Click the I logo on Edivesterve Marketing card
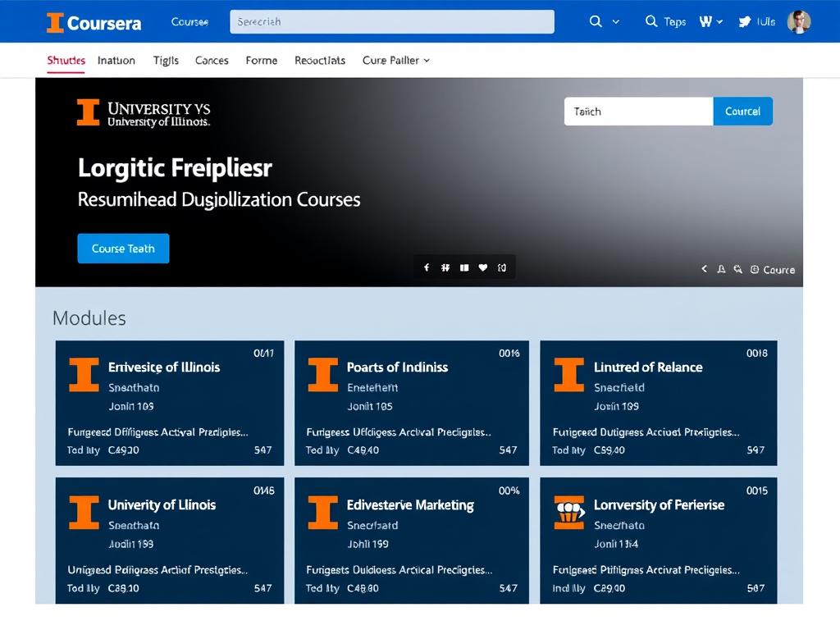Image resolution: width=840 pixels, height=630 pixels. tap(323, 513)
